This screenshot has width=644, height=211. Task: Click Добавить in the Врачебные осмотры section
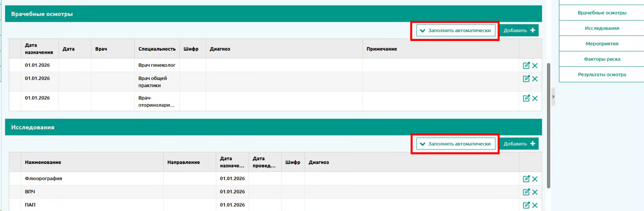coord(519,31)
